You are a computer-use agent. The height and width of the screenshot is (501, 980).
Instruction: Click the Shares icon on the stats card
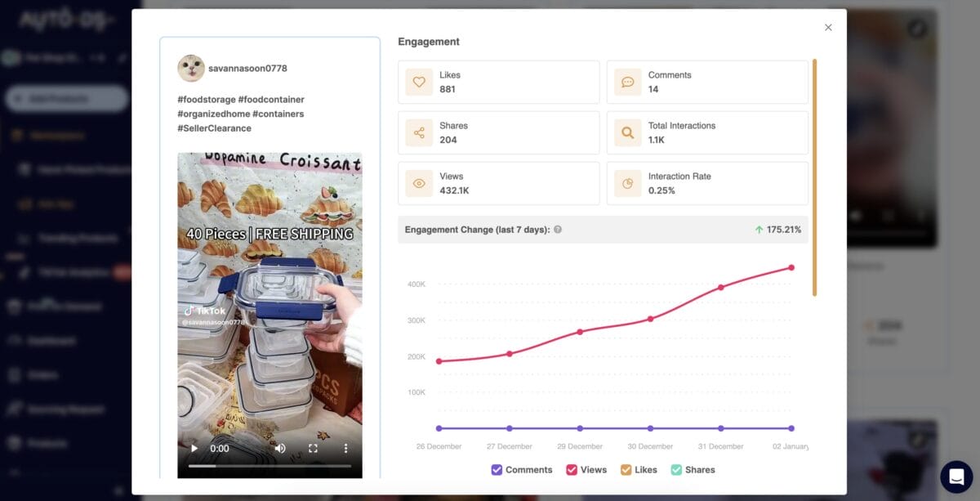coord(418,132)
